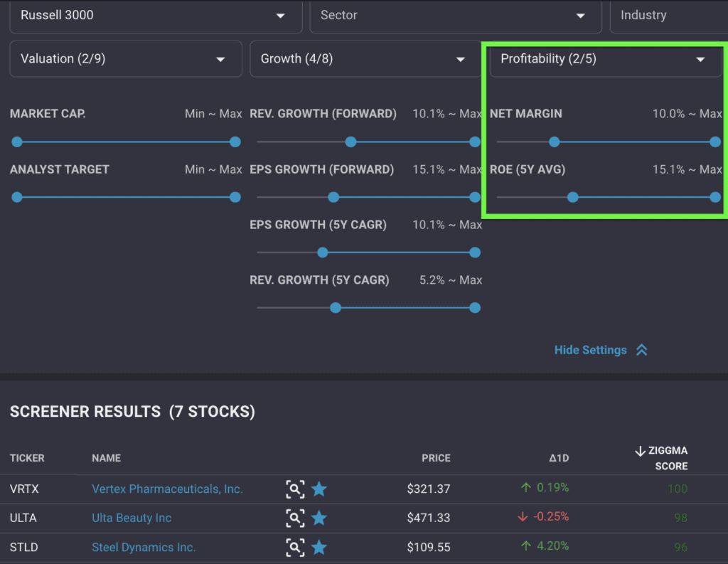Click the Analyst Target minimum slider handle

[x=17, y=197]
